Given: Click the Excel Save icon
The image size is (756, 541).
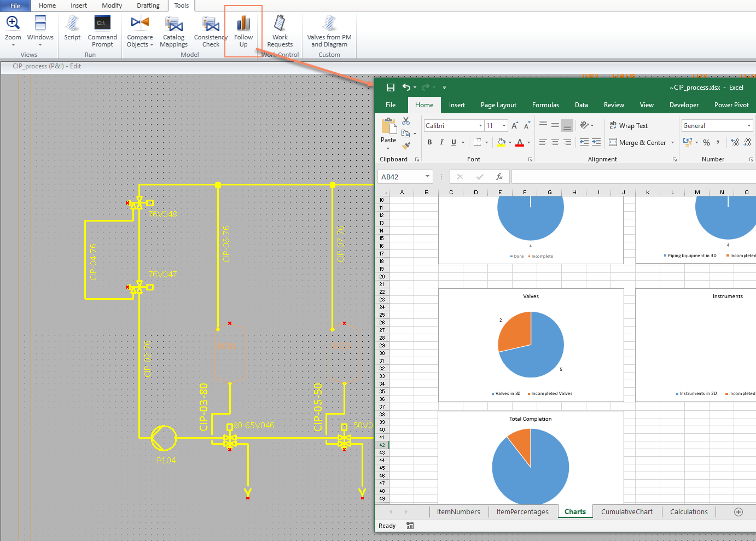Looking at the screenshot, I should tap(390, 88).
